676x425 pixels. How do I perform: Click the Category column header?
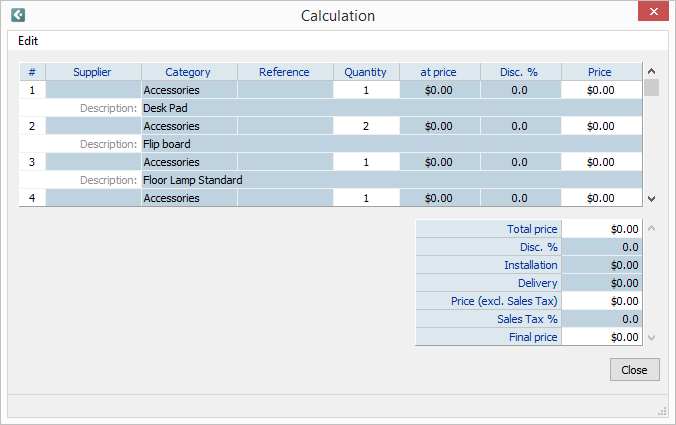coord(188,72)
